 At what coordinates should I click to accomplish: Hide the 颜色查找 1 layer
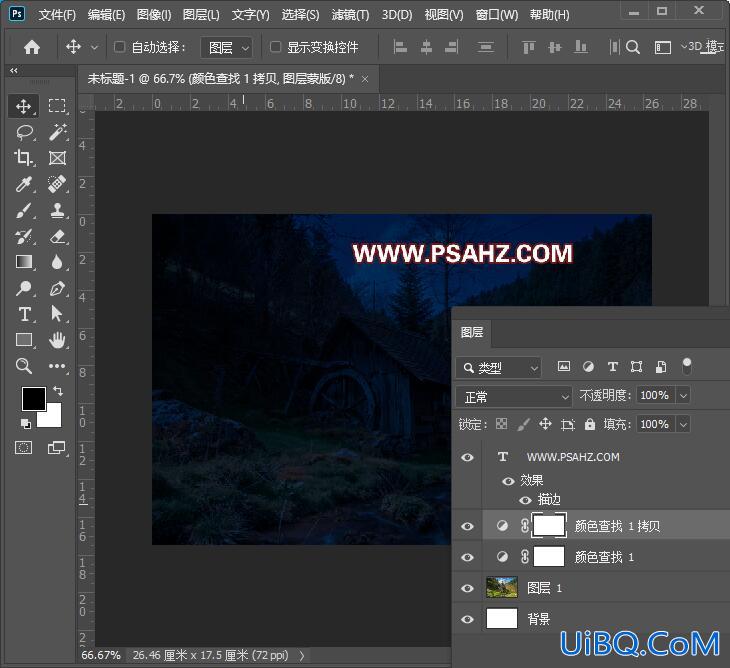coord(467,557)
